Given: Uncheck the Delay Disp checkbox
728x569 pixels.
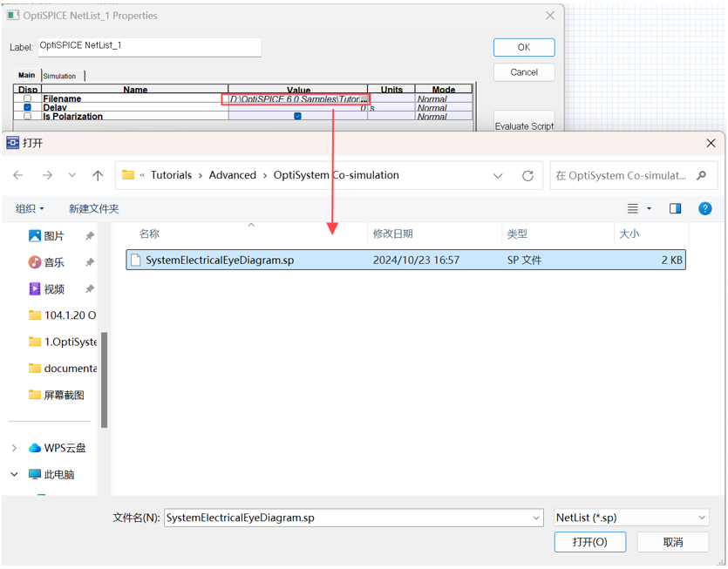Looking at the screenshot, I should click(x=28, y=108).
